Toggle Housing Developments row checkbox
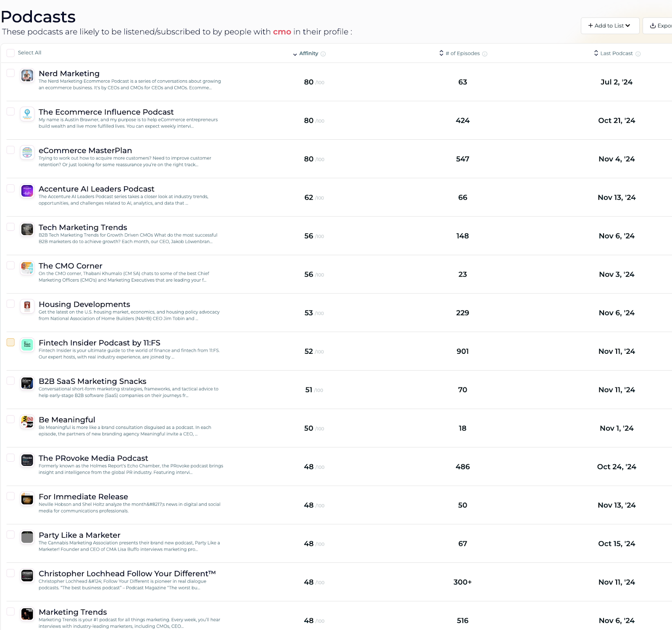 click(x=10, y=304)
